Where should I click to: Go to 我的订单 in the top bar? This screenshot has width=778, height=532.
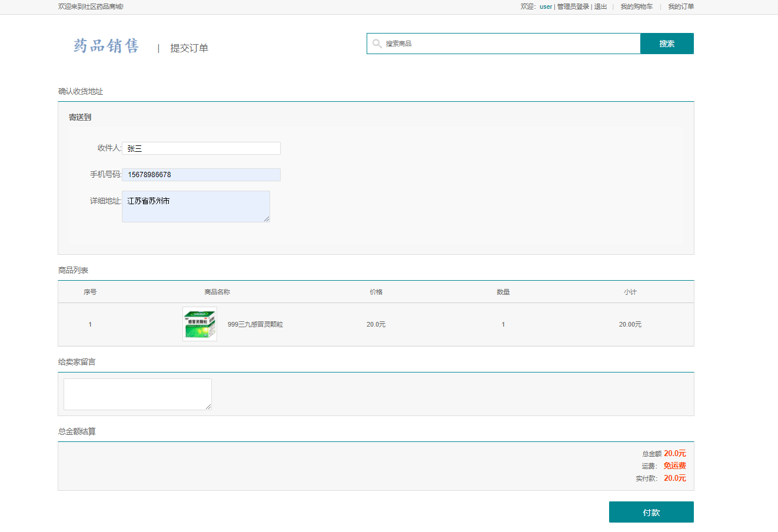pyautogui.click(x=681, y=6)
